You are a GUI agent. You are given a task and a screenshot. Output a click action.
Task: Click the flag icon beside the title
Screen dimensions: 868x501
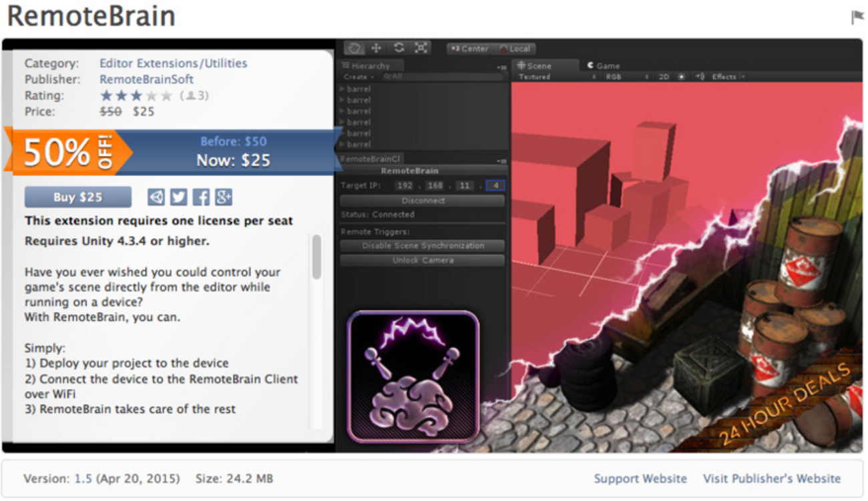pos(857,17)
